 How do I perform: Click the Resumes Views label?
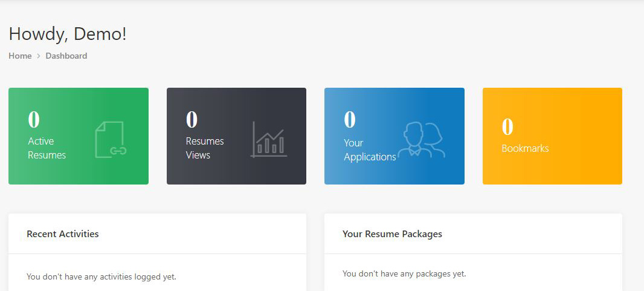205,148
